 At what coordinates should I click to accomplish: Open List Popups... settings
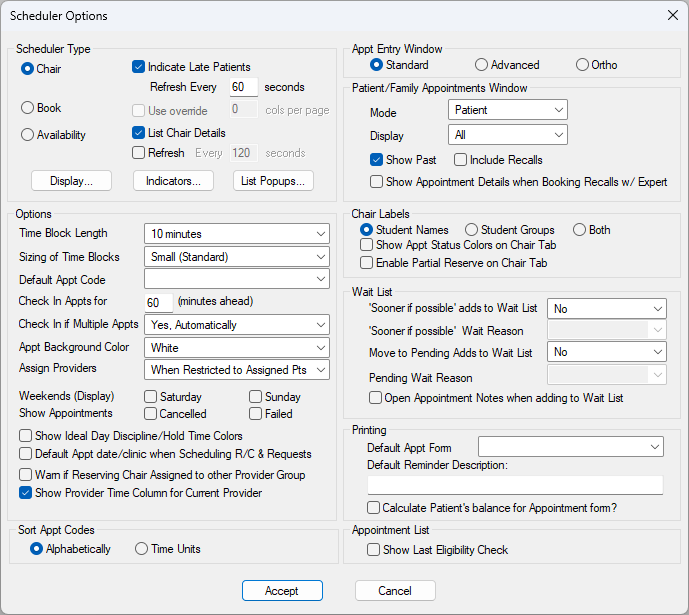coord(273,181)
